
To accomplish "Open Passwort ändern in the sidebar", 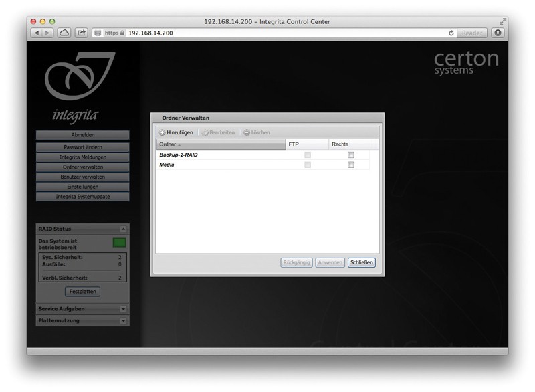I will (82, 147).
